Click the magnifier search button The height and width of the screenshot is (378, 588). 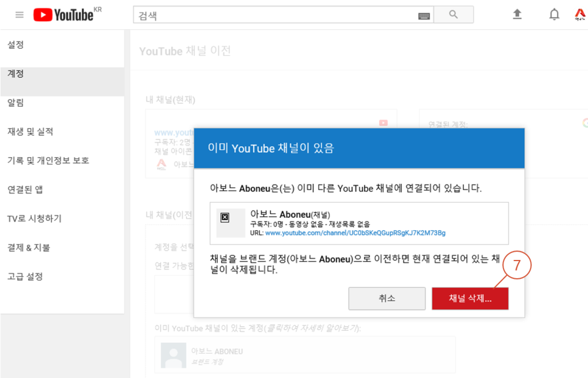coord(453,15)
